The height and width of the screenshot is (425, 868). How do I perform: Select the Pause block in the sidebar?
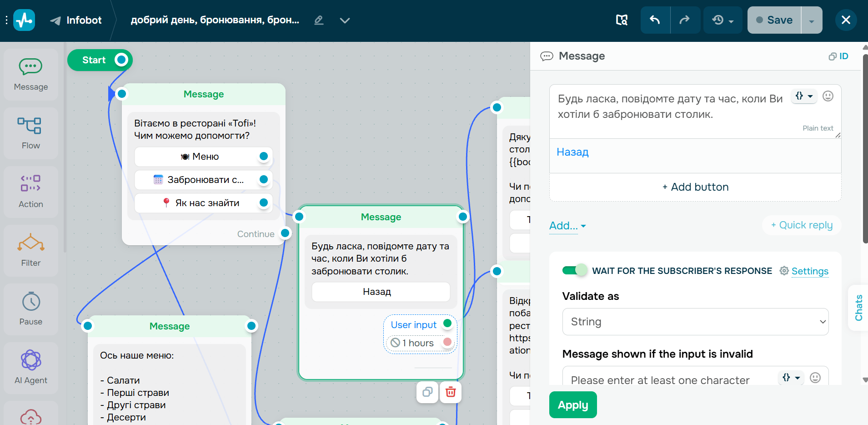pos(31,309)
